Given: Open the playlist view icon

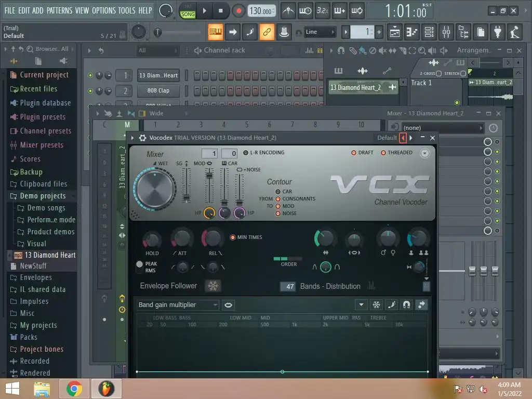Looking at the screenshot, I should [x=395, y=32].
